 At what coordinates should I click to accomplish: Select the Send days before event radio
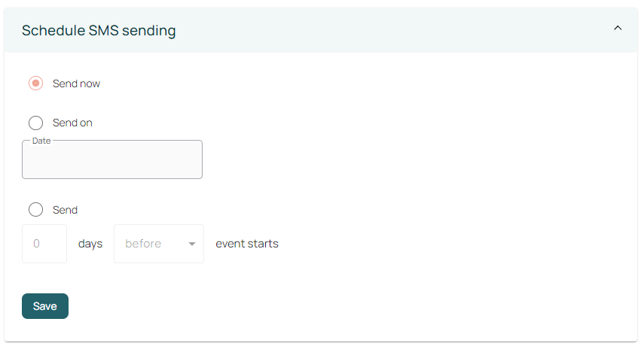pos(35,210)
